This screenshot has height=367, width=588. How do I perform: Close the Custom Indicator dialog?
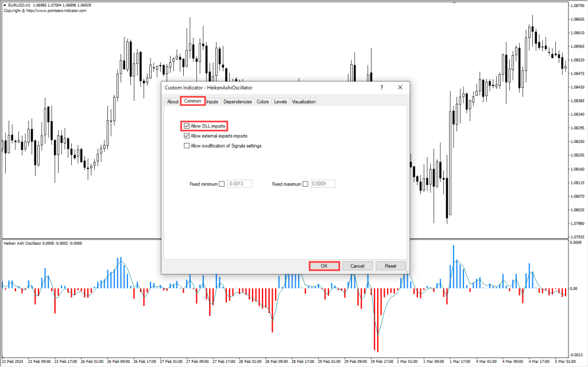(400, 88)
